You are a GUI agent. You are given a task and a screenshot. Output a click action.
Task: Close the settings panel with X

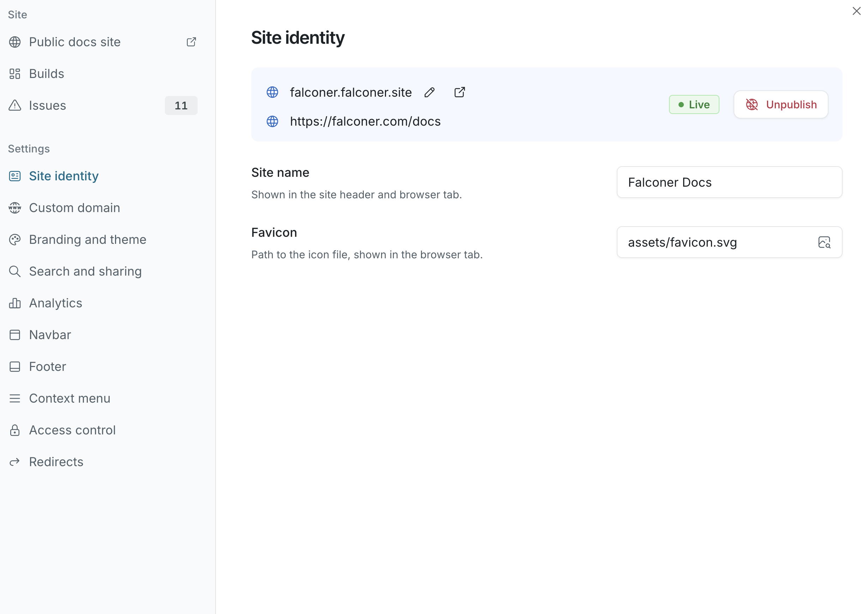[x=856, y=11]
